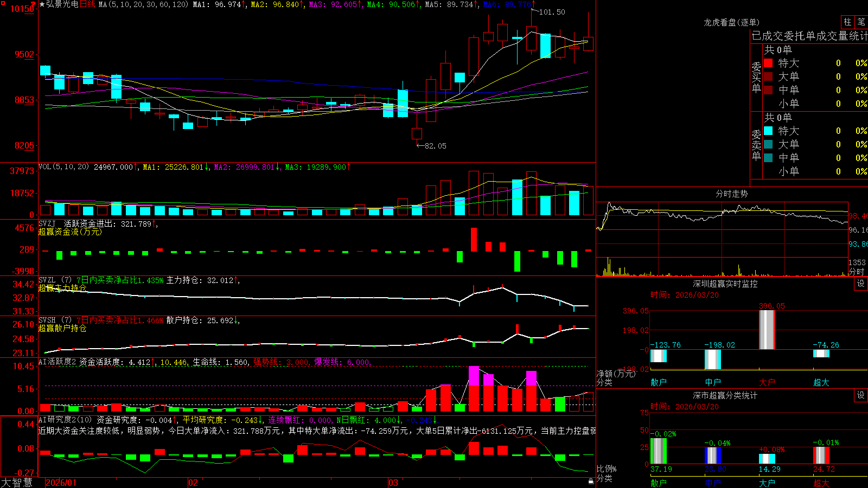
Task: Click the 101.50 high price marker
Action: [x=552, y=12]
